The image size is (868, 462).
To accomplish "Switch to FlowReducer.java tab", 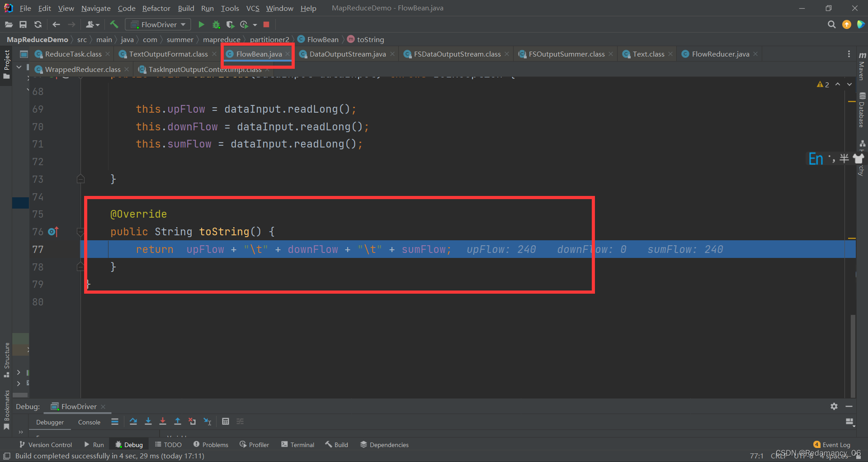I will point(720,54).
